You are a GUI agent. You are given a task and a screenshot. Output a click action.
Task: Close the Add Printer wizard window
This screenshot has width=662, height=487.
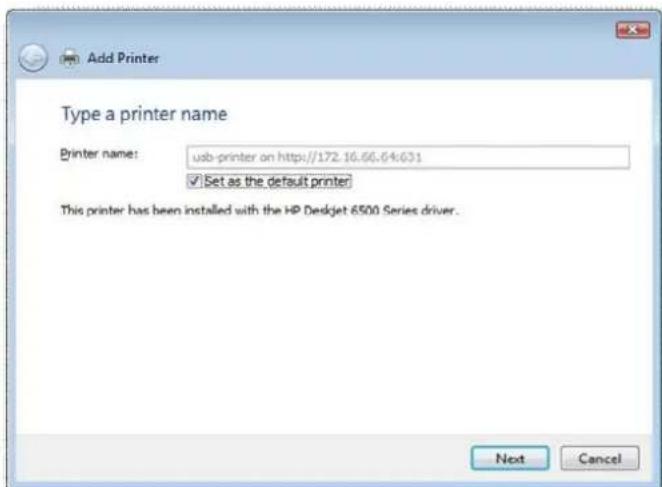pos(633,30)
